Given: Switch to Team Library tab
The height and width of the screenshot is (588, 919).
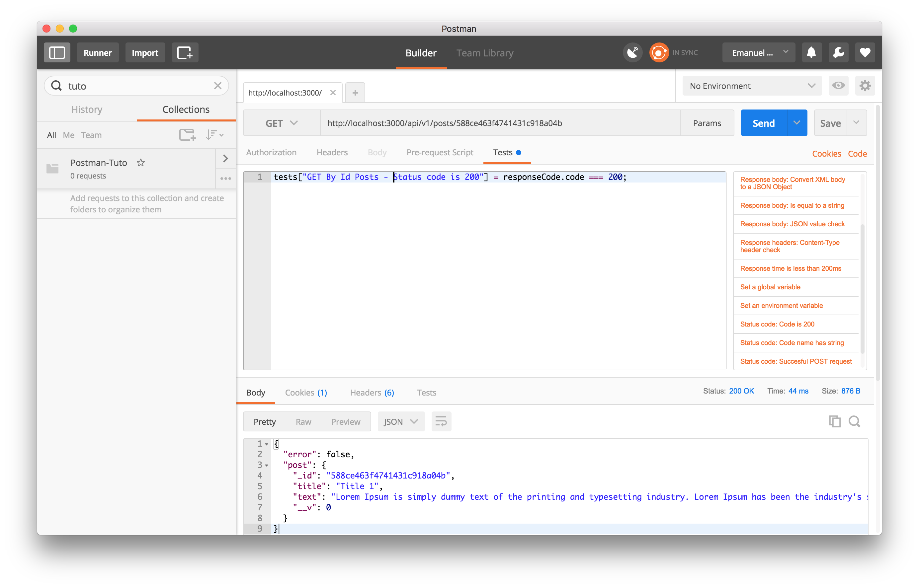Looking at the screenshot, I should (485, 53).
